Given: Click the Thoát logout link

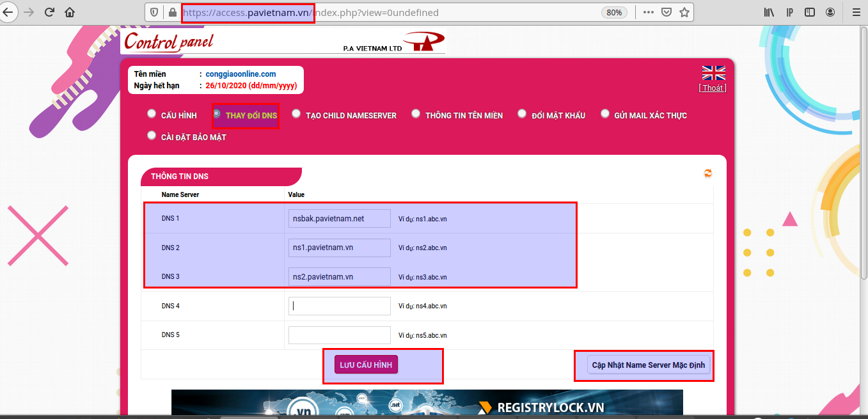Looking at the screenshot, I should point(713,88).
